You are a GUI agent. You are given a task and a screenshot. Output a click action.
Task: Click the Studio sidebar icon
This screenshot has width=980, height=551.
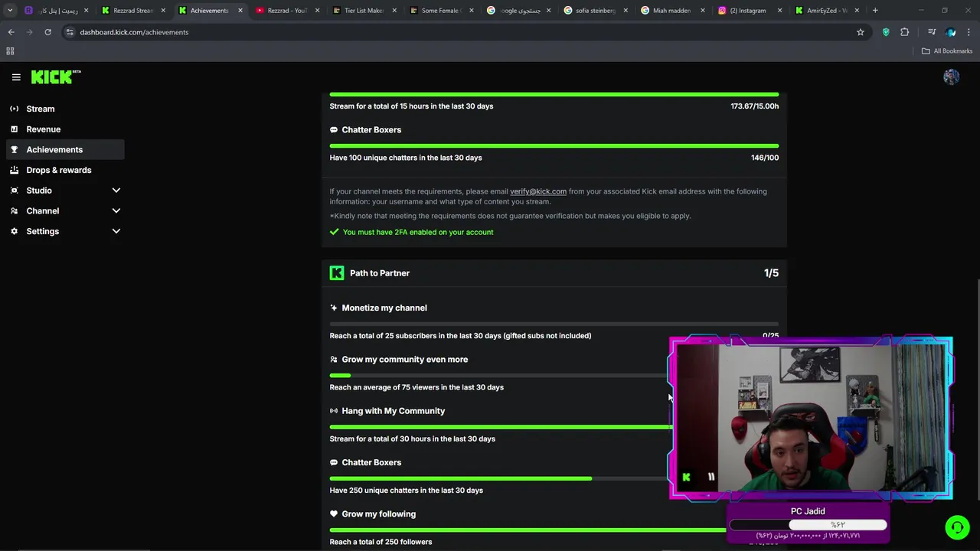point(14,191)
